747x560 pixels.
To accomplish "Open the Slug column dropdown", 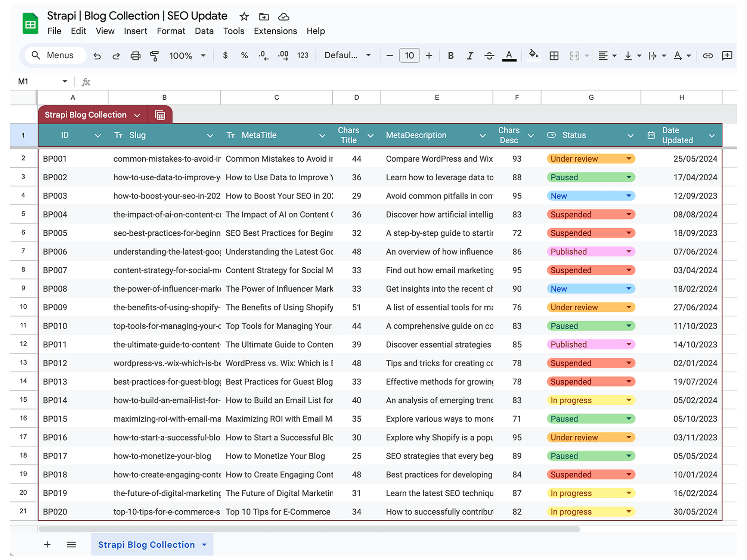I will coord(210,136).
